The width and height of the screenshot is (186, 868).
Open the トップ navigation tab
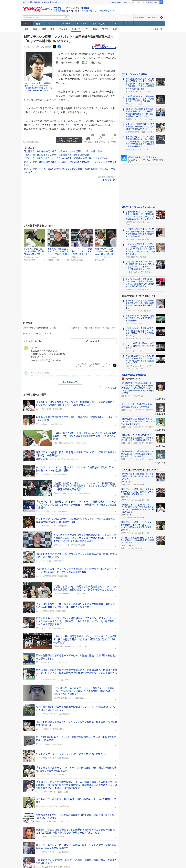coord(27,24)
